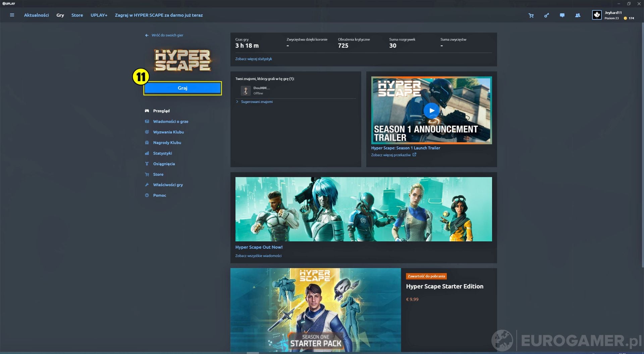Open the Store tab in top navigation

pyautogui.click(x=77, y=15)
